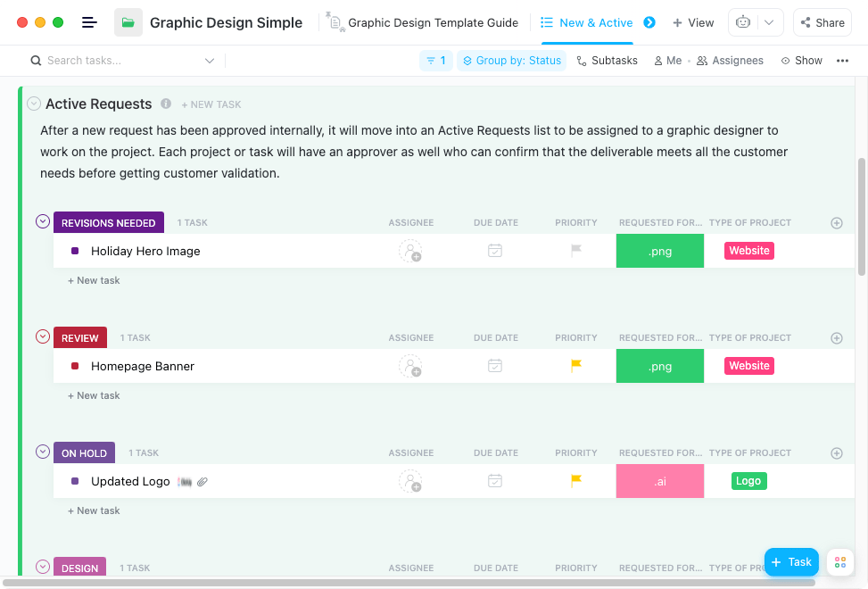
Task: Toggle the Me filter
Action: point(667,61)
